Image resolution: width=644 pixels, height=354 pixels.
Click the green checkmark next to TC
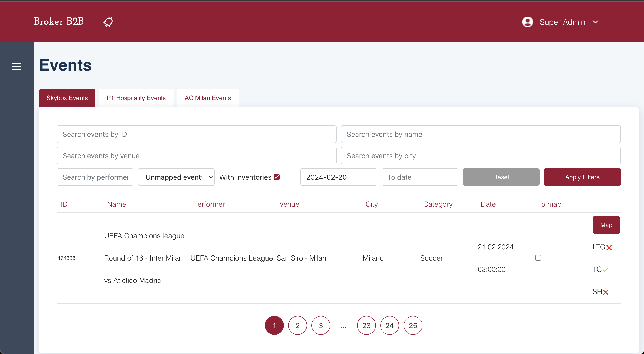pos(606,270)
